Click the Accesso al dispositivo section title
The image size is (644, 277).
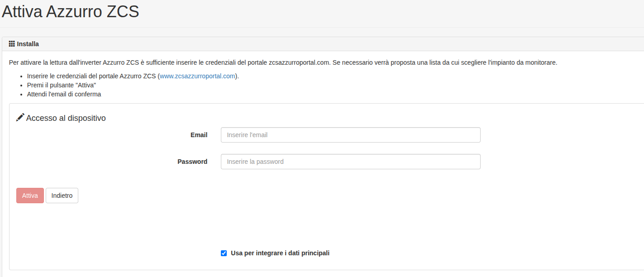point(66,118)
